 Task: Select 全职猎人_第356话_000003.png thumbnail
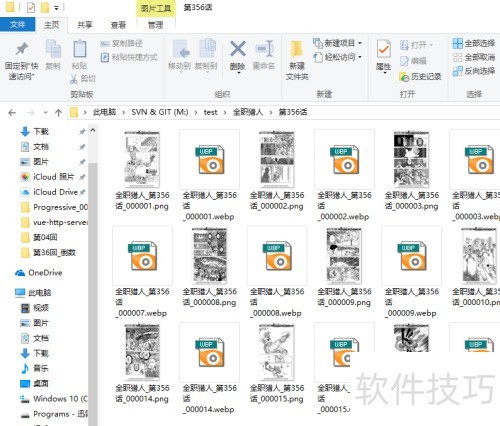tap(412, 159)
